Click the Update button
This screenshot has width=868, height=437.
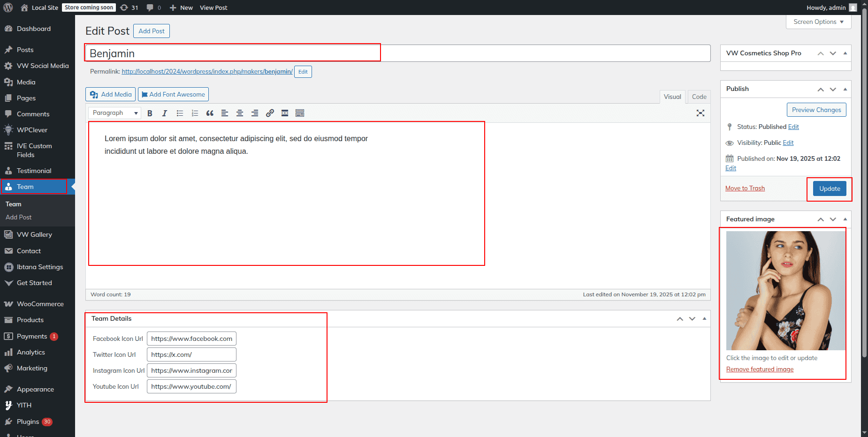coord(829,188)
